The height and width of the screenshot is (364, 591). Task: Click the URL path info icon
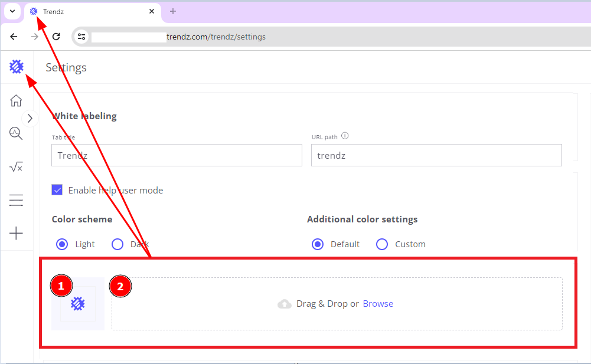click(x=345, y=136)
